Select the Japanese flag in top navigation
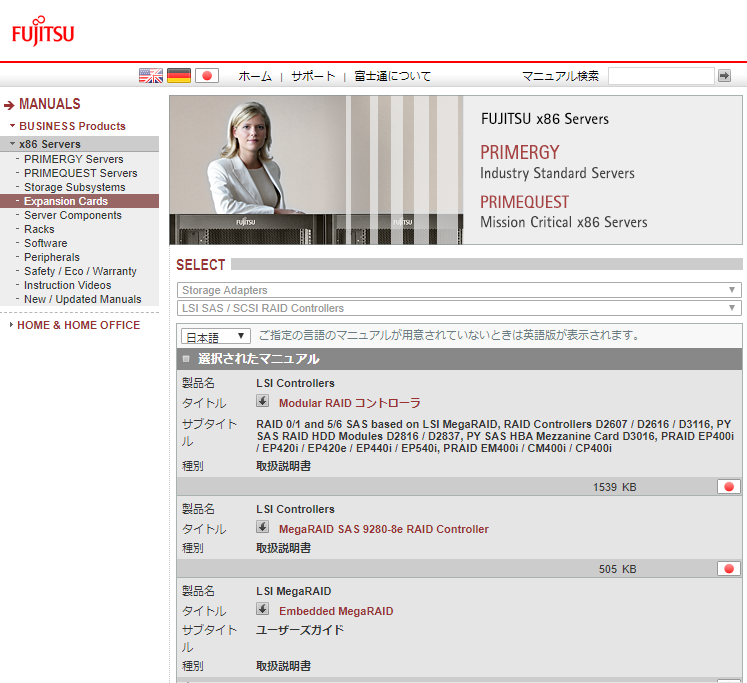This screenshot has height=683, width=747. click(x=207, y=76)
